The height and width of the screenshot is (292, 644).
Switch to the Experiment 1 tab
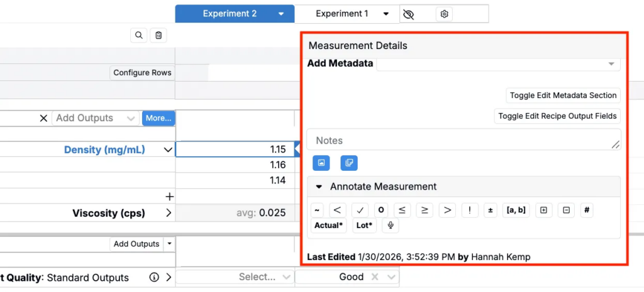pos(342,14)
